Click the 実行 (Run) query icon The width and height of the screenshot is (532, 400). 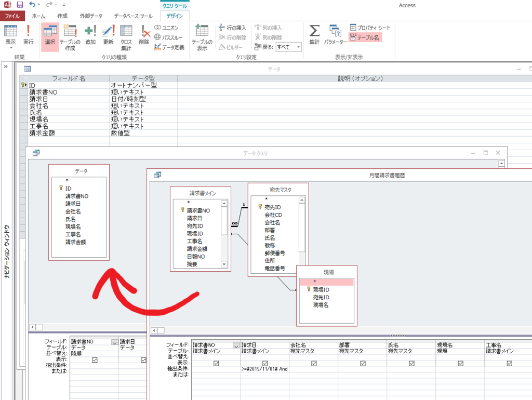[x=28, y=34]
